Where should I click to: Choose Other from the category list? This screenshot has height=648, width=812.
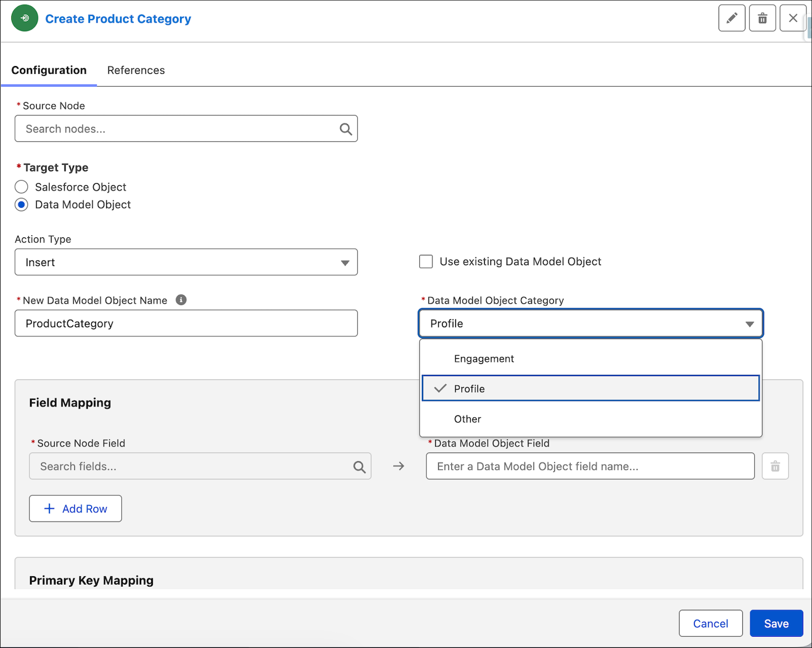tap(591, 419)
